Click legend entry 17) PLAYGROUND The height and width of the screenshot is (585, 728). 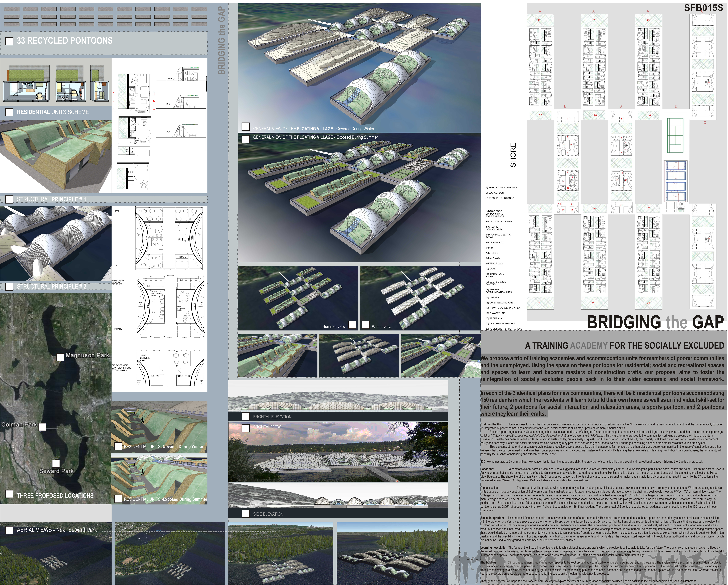click(495, 313)
